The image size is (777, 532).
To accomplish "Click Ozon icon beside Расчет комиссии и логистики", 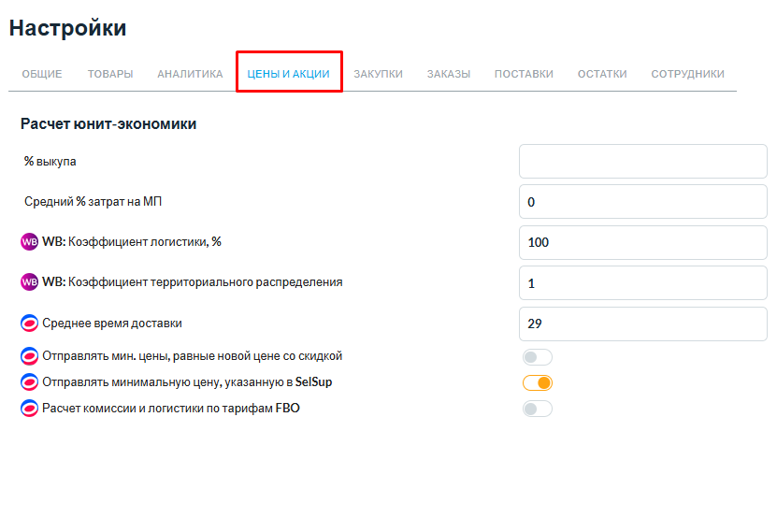I will tap(29, 409).
